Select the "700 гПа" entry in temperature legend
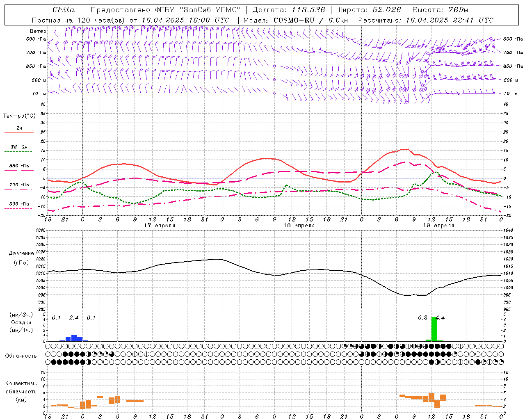Viewport: 525px width, 420px height. click(19, 185)
